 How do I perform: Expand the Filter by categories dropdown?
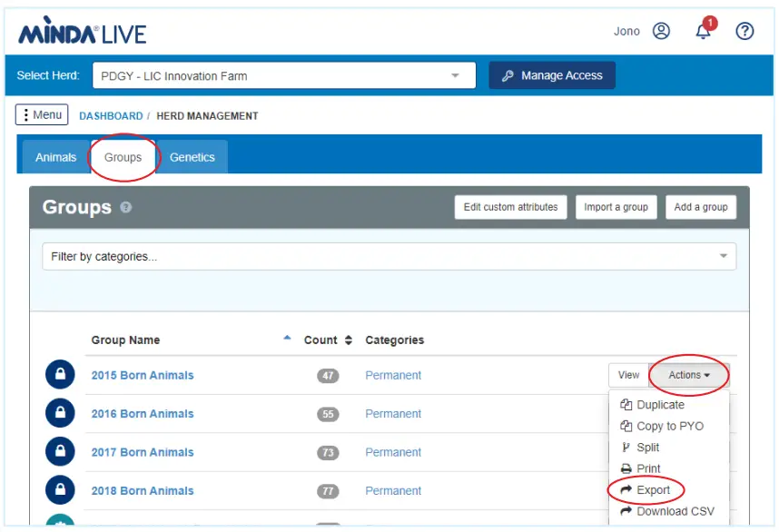point(389,256)
